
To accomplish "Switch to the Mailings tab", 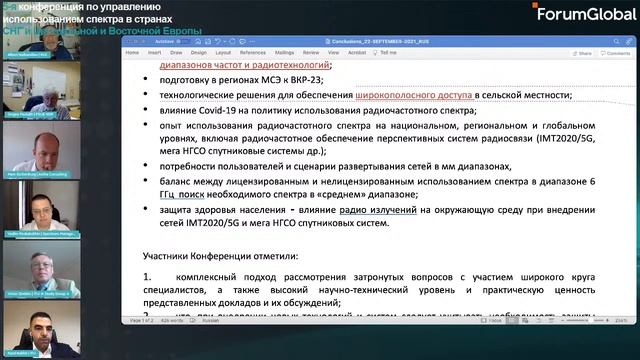I will tap(284, 53).
